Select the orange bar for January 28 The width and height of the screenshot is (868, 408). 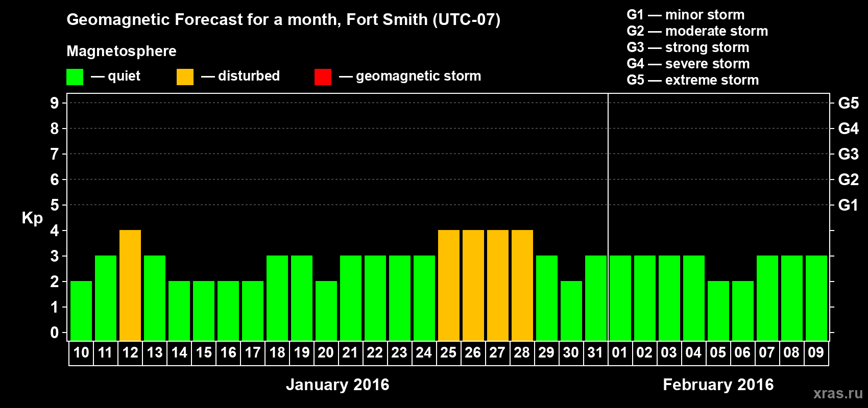[522, 286]
